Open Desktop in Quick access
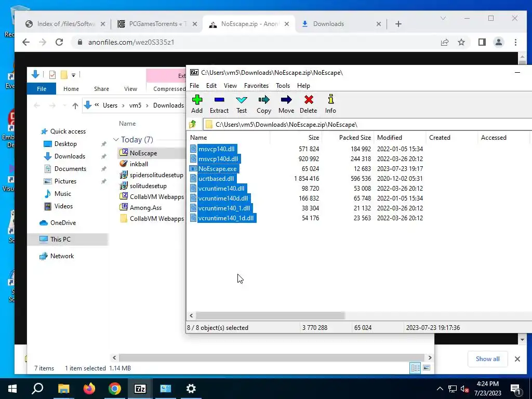 point(65,143)
